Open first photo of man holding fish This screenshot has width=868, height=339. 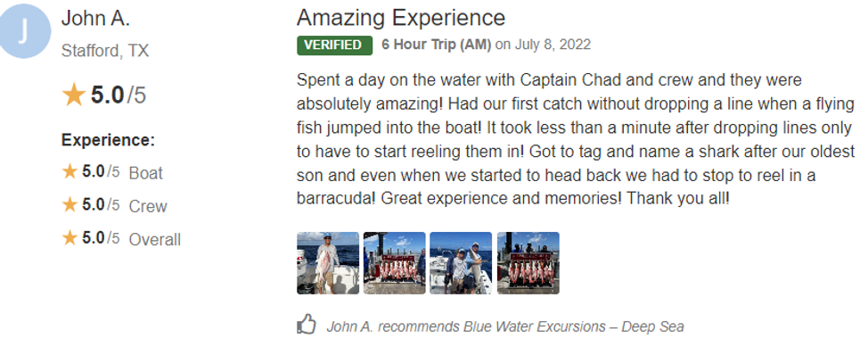tap(328, 262)
